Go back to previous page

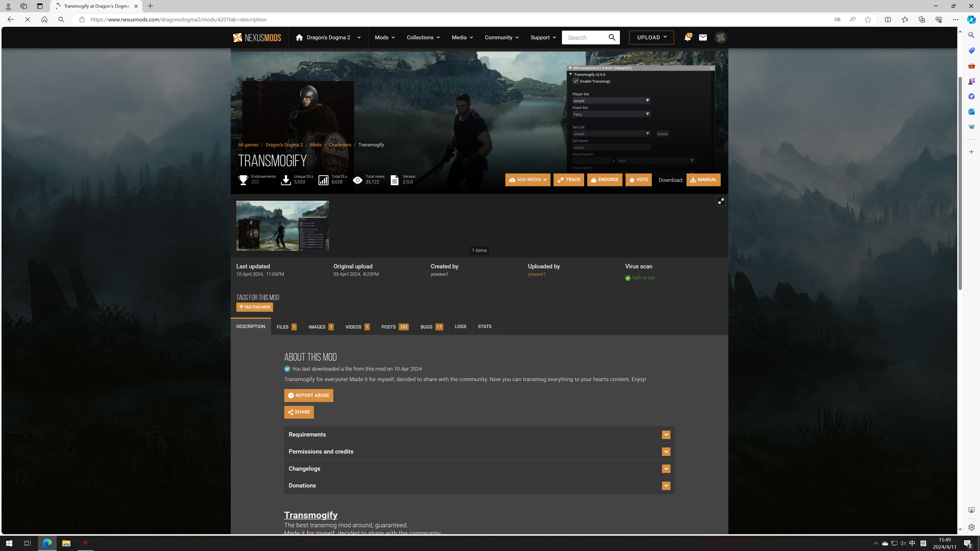[x=11, y=19]
